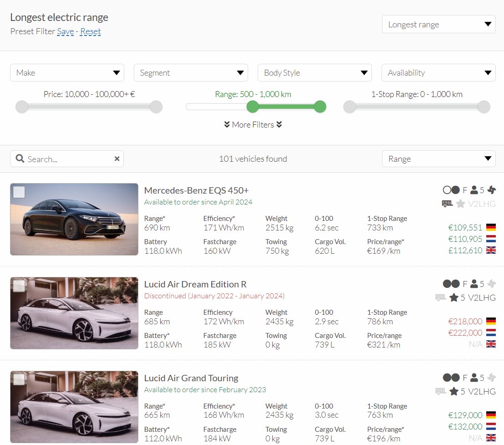This screenshot has height=445, width=504.
Task: Click the towing trailer icon for Dream Edition R
Action: pyautogui.click(x=441, y=297)
